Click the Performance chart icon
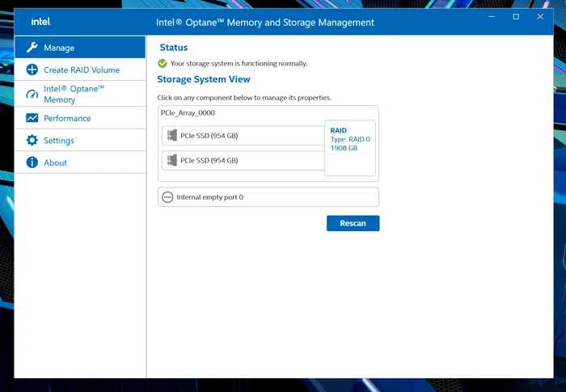This screenshot has height=392, width=566. click(32, 118)
